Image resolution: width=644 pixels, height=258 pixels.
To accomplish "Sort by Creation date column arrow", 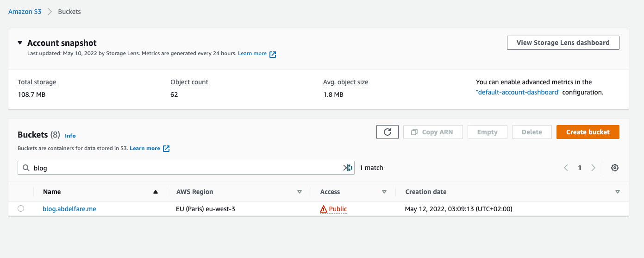I will [617, 192].
